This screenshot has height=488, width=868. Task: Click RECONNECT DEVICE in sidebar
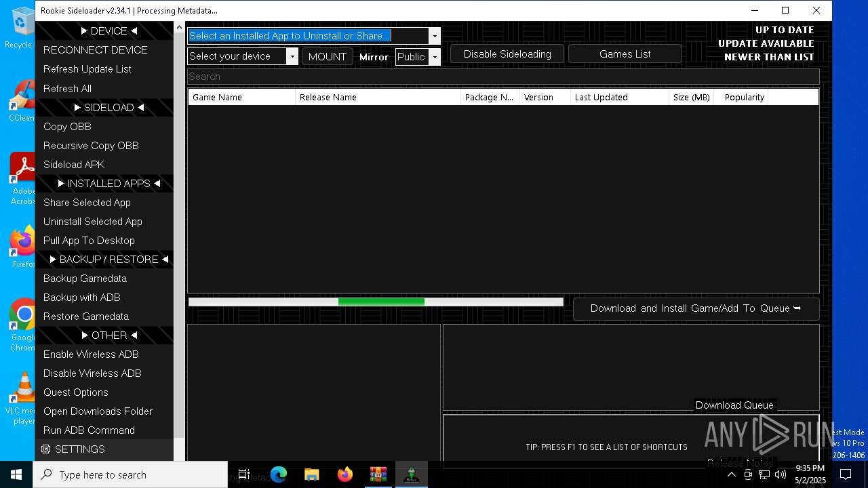[x=104, y=50]
